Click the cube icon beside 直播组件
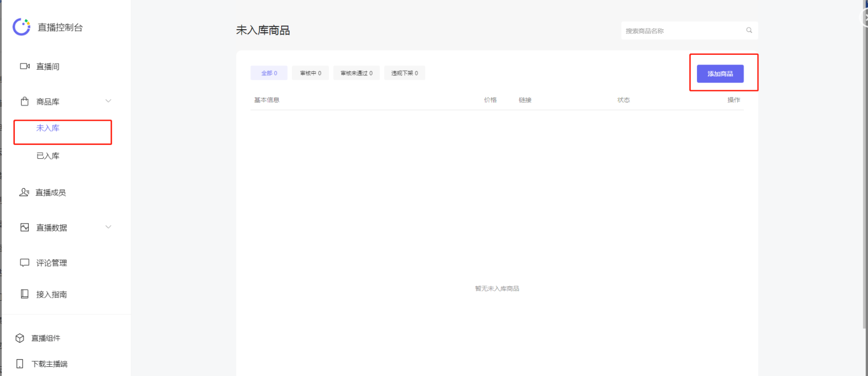 pyautogui.click(x=20, y=338)
